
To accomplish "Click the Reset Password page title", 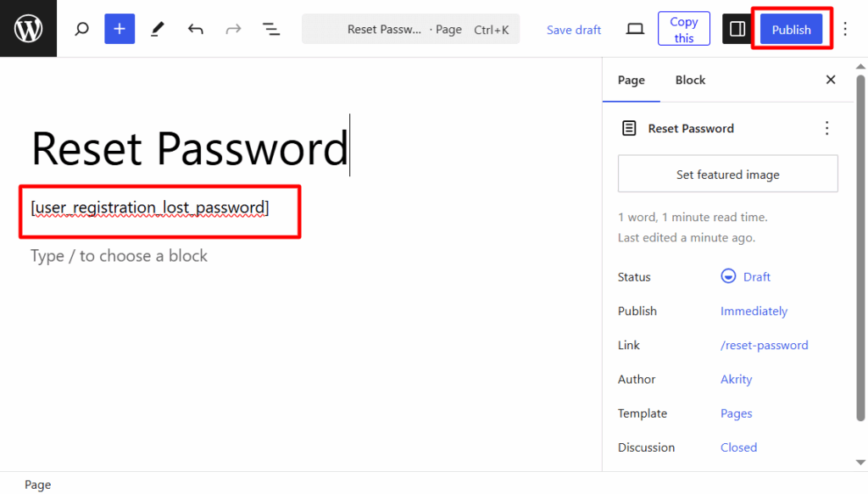I will point(190,148).
